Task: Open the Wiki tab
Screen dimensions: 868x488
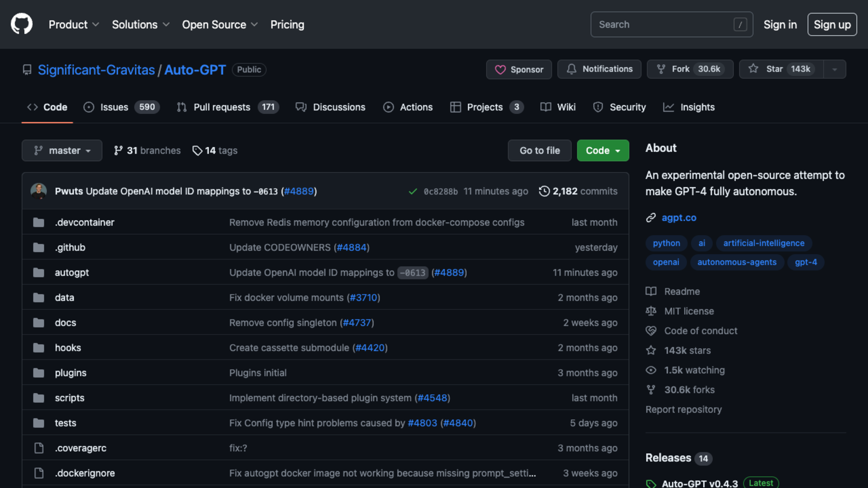Action: click(x=558, y=107)
